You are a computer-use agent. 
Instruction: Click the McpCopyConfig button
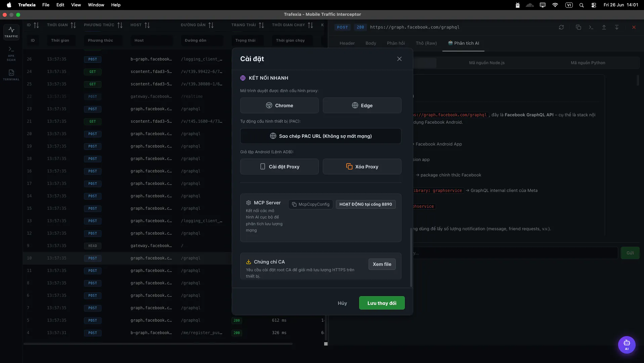310,204
